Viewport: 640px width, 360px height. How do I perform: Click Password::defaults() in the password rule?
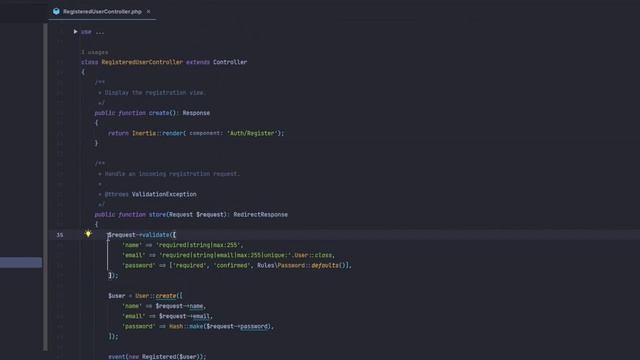tap(313, 266)
